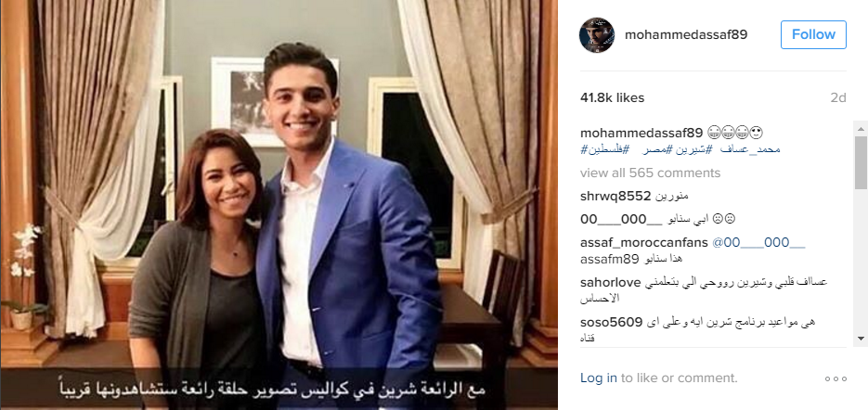
Task: Open the #مصر hashtag
Action: (x=660, y=150)
